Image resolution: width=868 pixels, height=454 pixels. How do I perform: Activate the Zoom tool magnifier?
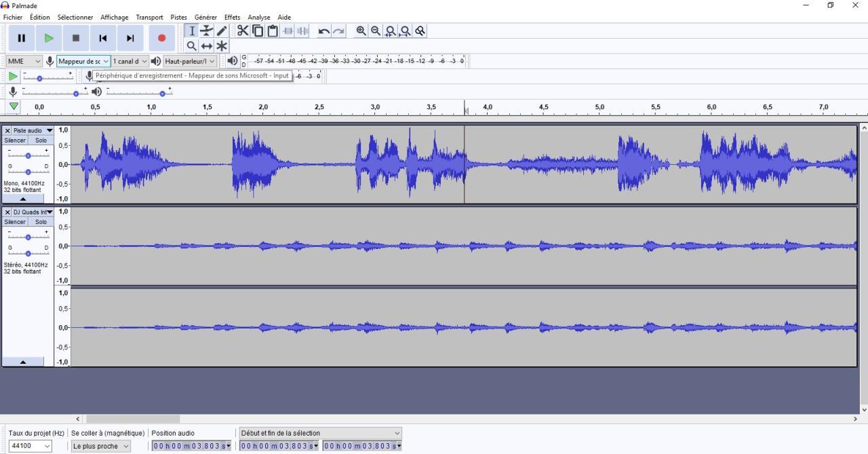192,45
